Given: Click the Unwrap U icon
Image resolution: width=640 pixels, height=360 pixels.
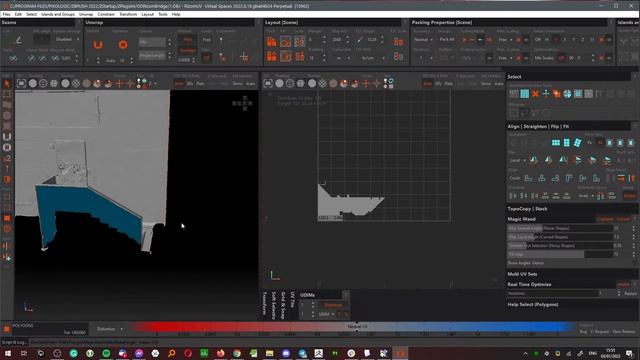Looking at the screenshot, I should [x=98, y=44].
